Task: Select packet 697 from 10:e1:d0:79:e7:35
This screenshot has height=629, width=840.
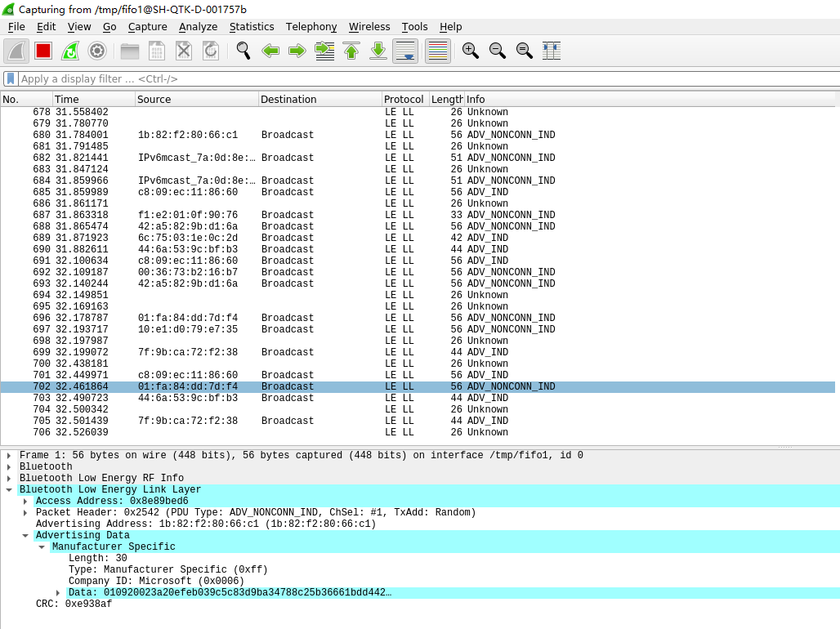Action: click(418, 329)
